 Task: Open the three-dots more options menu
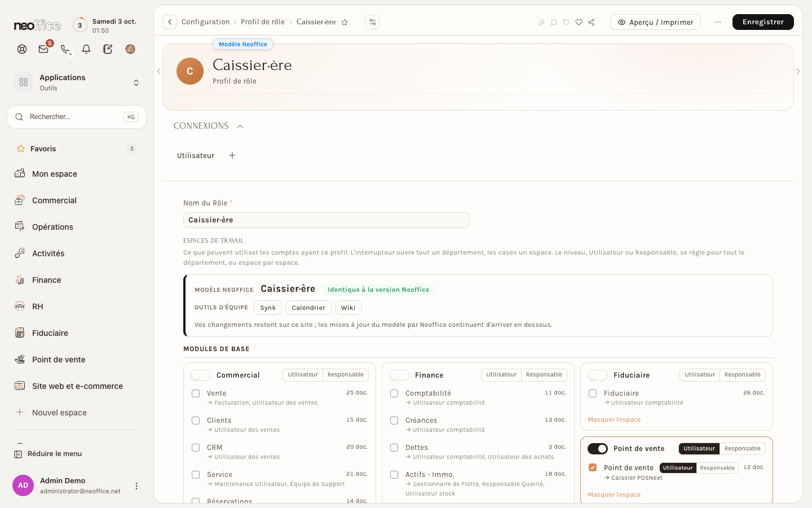tap(717, 22)
